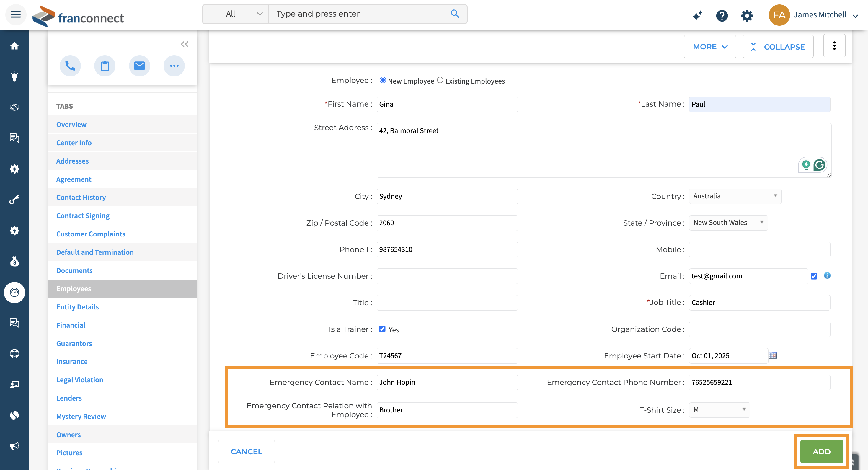Viewport: 868px width, 470px height.
Task: Click the phone call icon
Action: [x=70, y=66]
